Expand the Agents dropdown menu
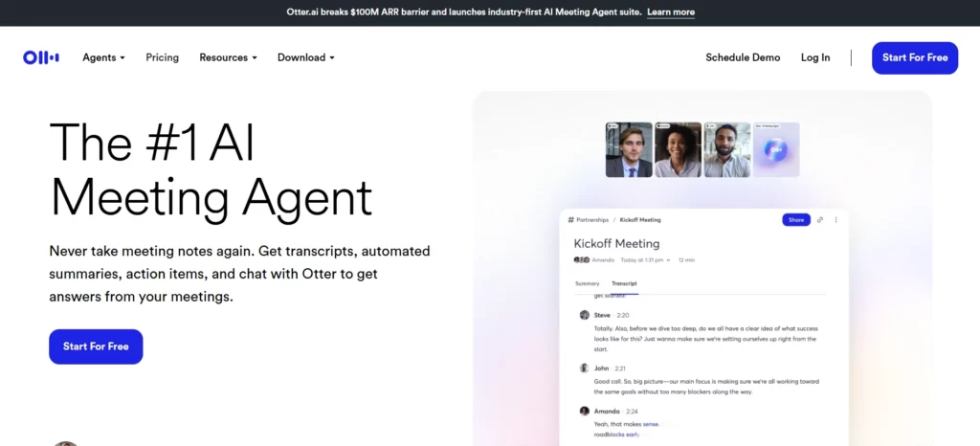 pyautogui.click(x=103, y=57)
